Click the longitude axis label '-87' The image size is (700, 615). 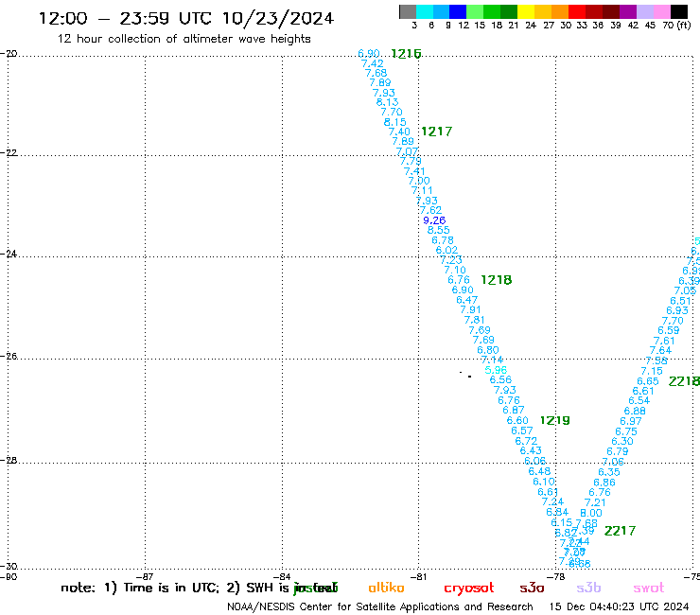145,577
